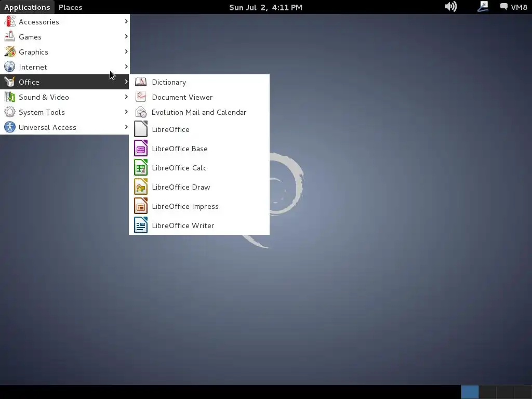Click the Universal Access icon
This screenshot has height=399, width=532.
click(x=10, y=127)
